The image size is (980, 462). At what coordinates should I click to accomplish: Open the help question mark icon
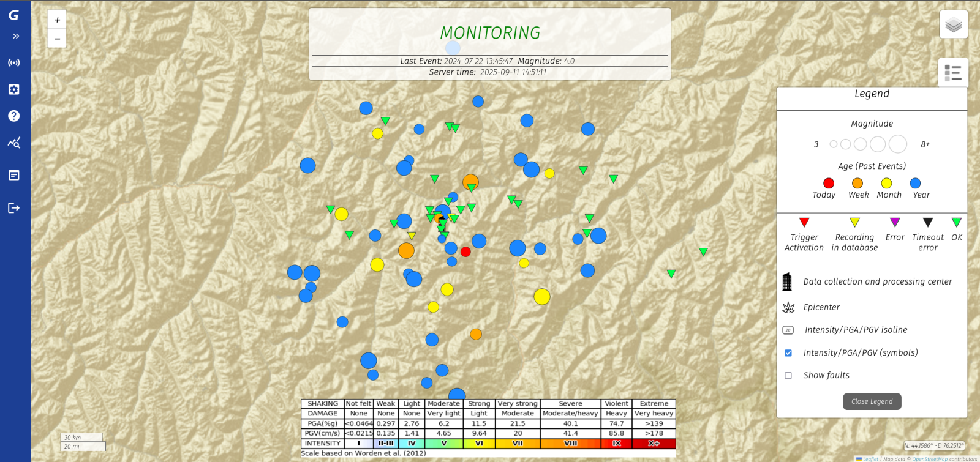(13, 116)
